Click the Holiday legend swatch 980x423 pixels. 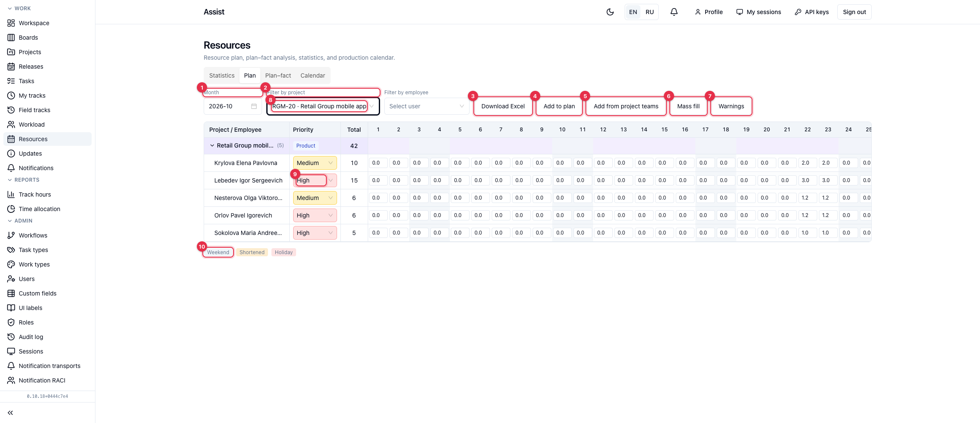[284, 252]
